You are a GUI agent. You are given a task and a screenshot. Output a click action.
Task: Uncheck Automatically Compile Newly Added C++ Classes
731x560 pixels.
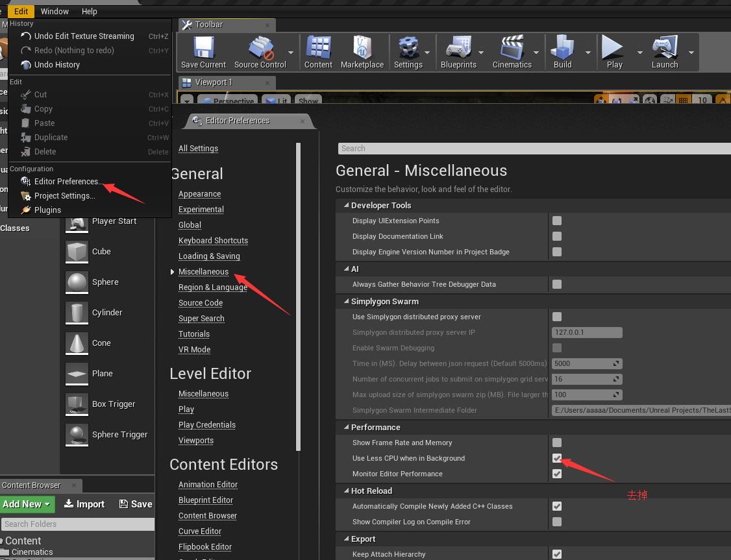click(556, 506)
